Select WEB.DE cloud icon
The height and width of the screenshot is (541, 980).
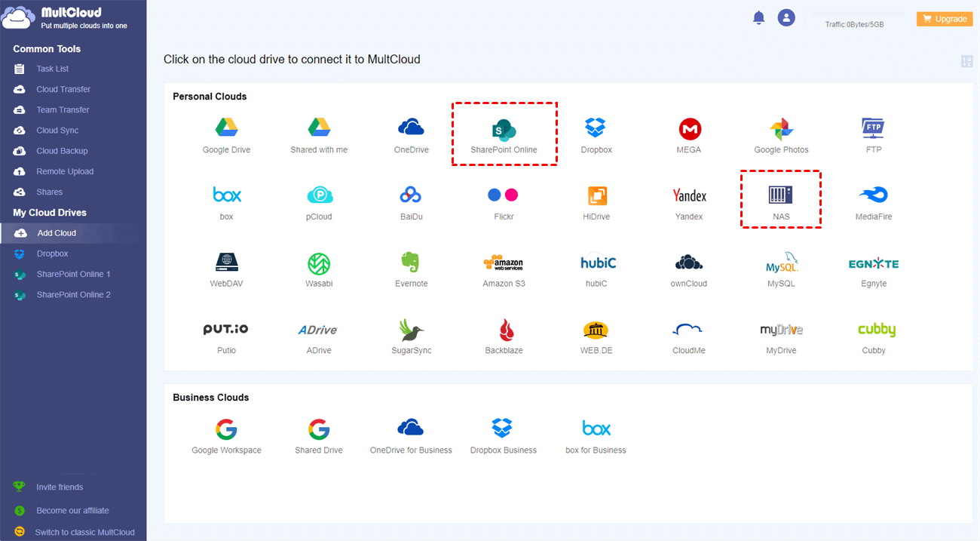click(x=596, y=329)
